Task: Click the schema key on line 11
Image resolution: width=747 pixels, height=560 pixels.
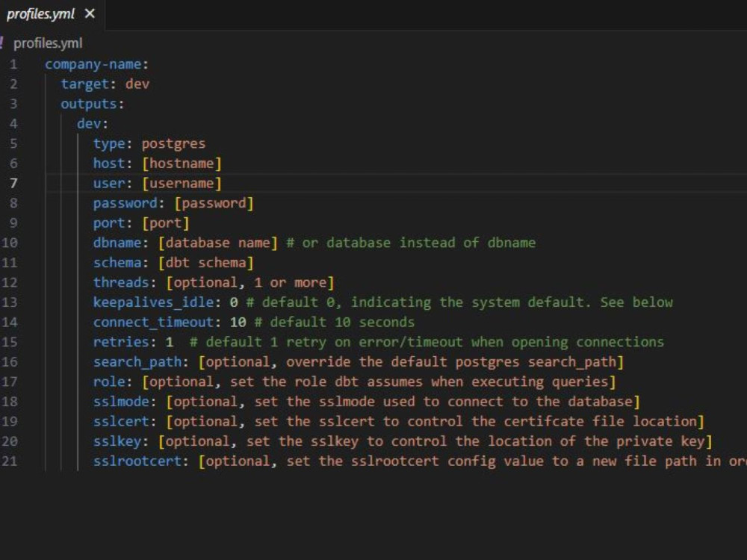Action: pos(117,263)
